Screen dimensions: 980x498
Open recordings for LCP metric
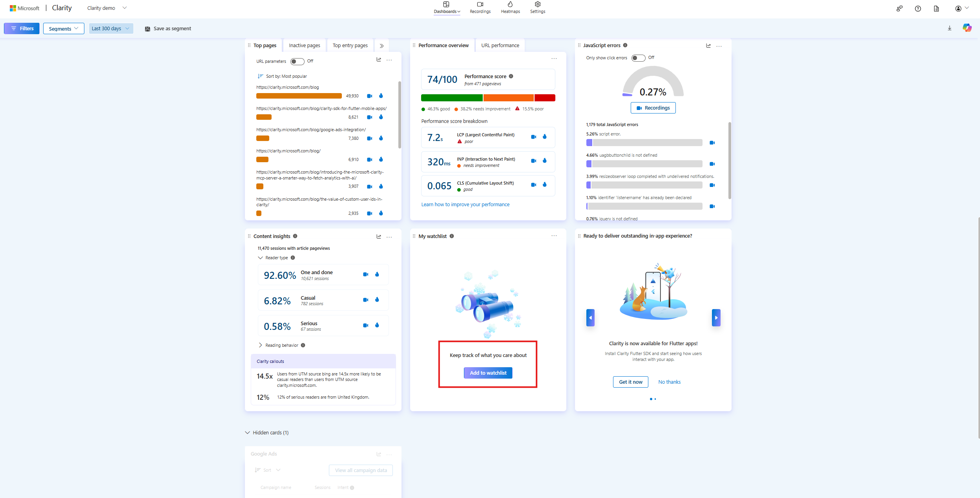[533, 137]
